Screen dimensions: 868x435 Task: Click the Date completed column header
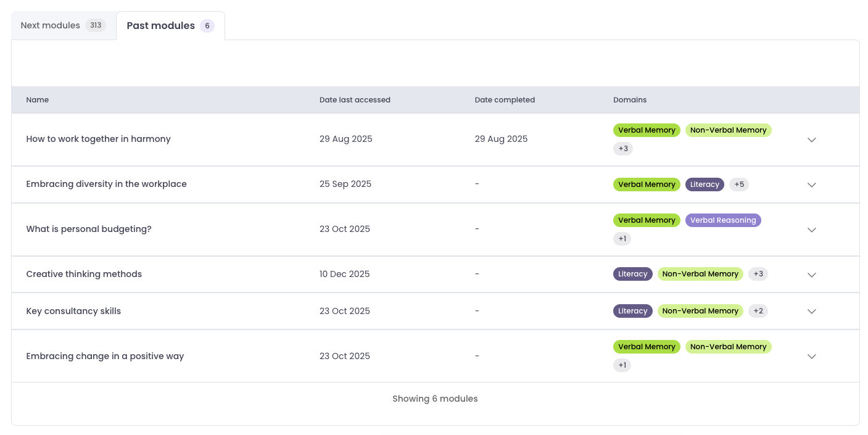pos(505,100)
